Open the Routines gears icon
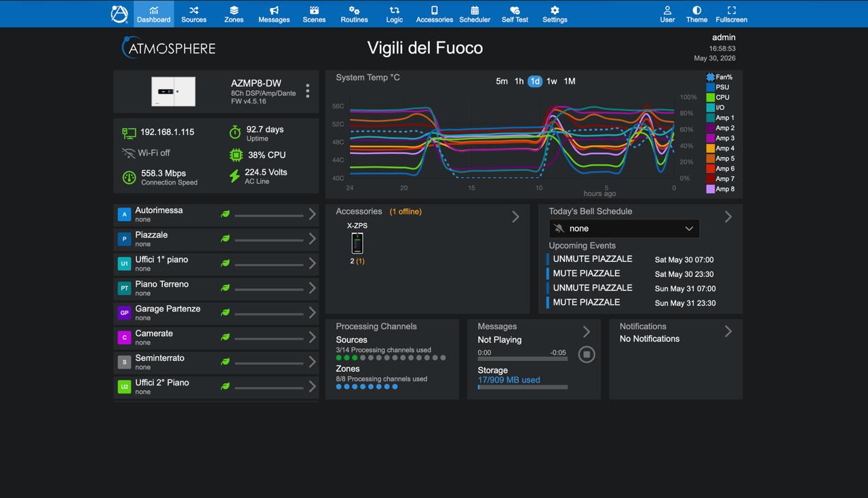The height and width of the screenshot is (498, 868). pos(354,10)
